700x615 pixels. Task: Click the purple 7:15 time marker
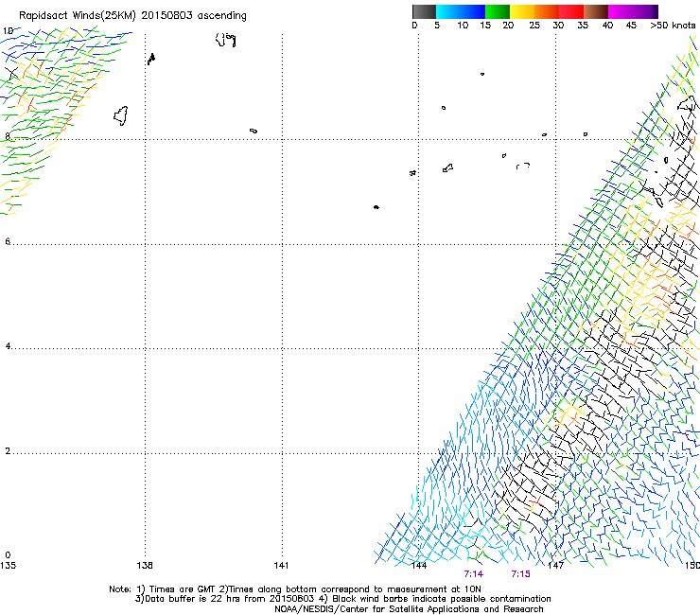pos(520,574)
